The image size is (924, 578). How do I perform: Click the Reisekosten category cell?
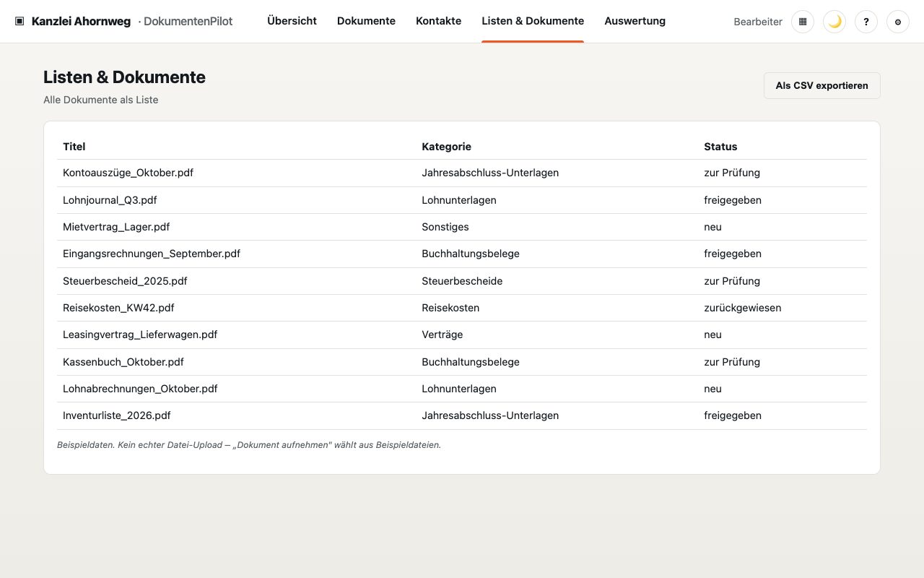(x=450, y=308)
